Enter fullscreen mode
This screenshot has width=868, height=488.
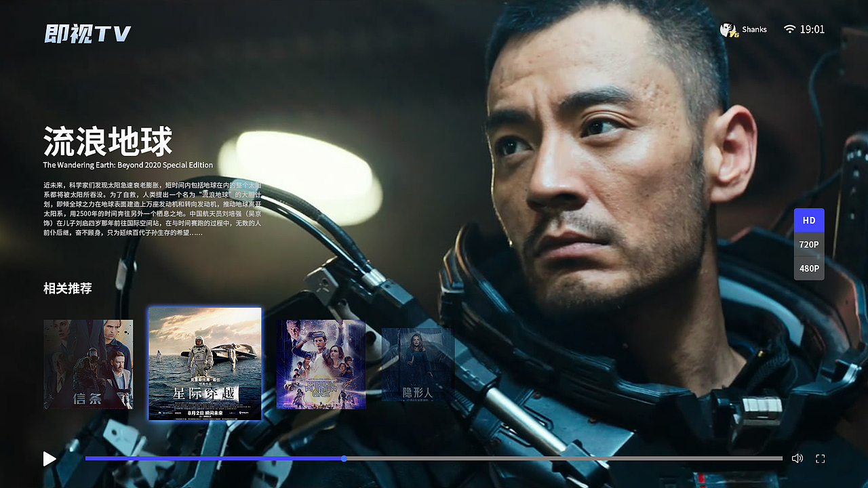pos(820,458)
